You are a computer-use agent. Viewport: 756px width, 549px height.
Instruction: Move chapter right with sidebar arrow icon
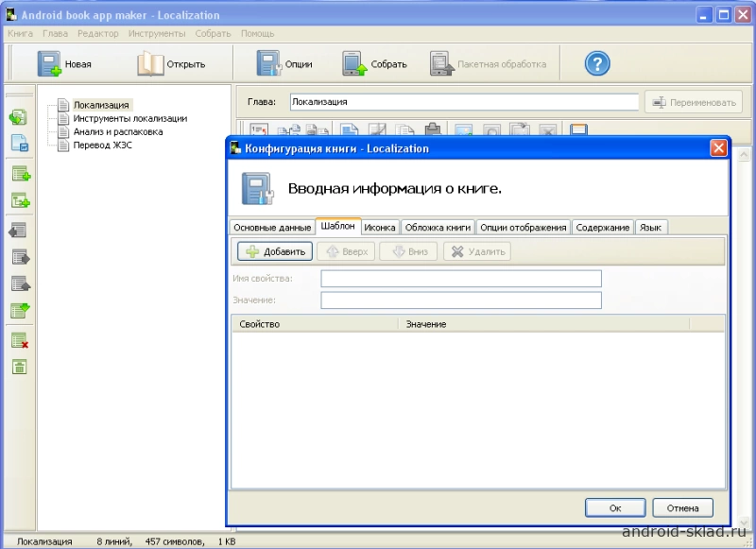(20, 256)
